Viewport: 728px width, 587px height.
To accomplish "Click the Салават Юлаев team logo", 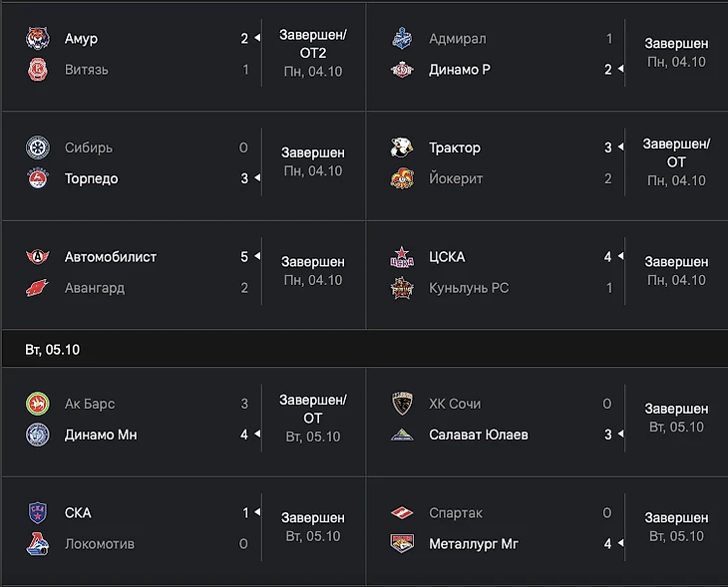I will [401, 435].
